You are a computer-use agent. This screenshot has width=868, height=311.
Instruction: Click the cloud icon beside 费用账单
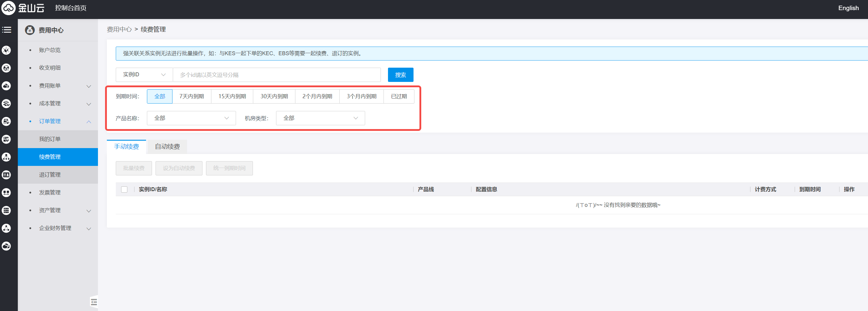(x=7, y=86)
